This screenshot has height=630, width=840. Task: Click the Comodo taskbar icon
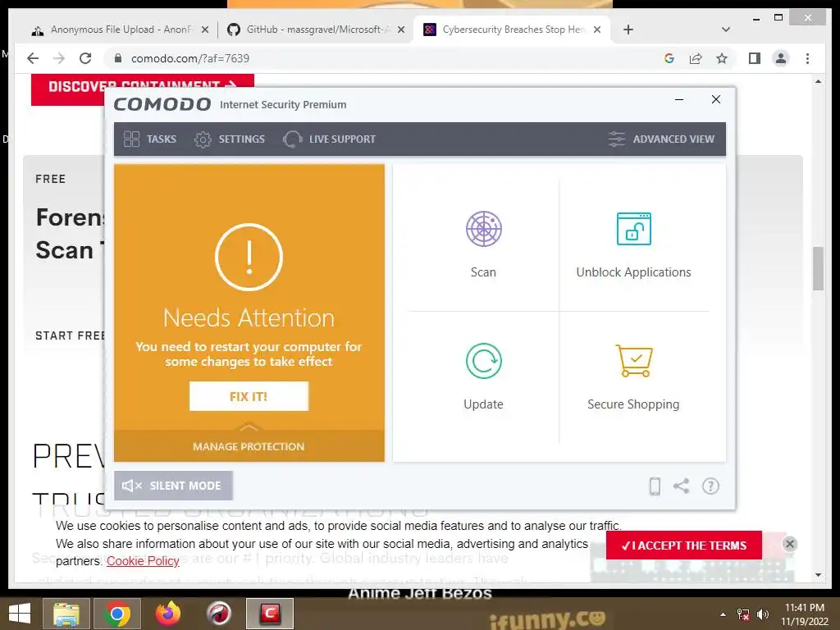270,614
